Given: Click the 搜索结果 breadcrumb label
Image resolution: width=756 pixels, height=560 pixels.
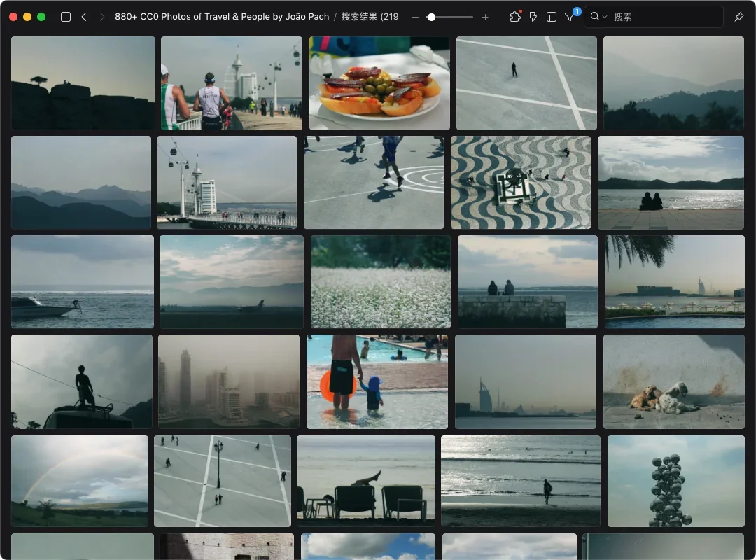Looking at the screenshot, I should tap(370, 17).
